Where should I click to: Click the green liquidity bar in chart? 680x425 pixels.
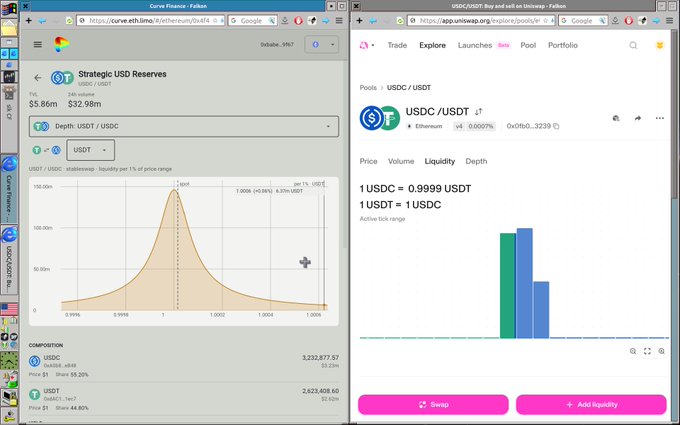coord(508,286)
